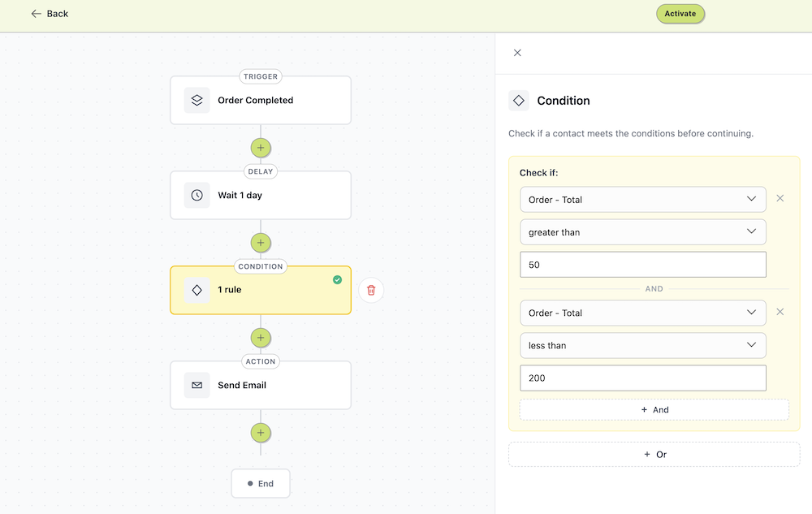This screenshot has height=514, width=812.
Task: Remove the less than 200 rule
Action: (780, 312)
